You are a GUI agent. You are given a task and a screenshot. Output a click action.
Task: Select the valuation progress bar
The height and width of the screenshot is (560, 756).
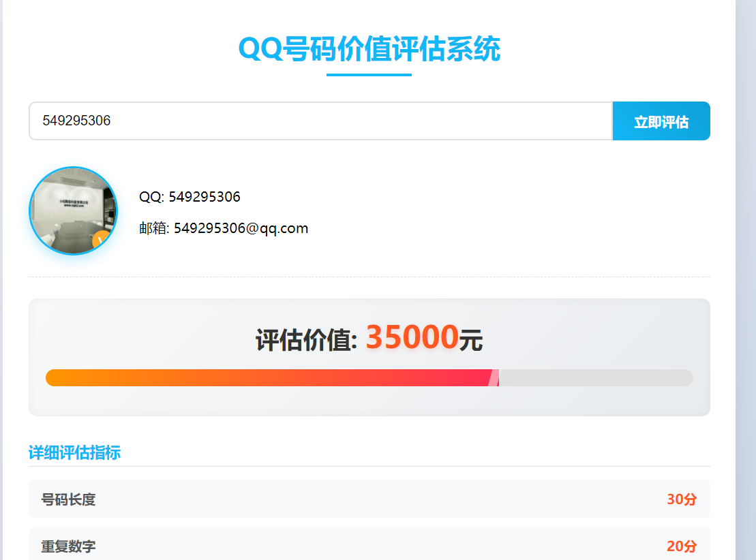[369, 378]
